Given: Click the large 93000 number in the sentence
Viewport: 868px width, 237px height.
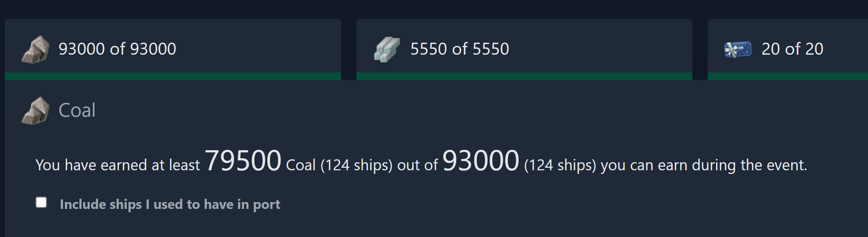Looking at the screenshot, I should click(x=481, y=161).
